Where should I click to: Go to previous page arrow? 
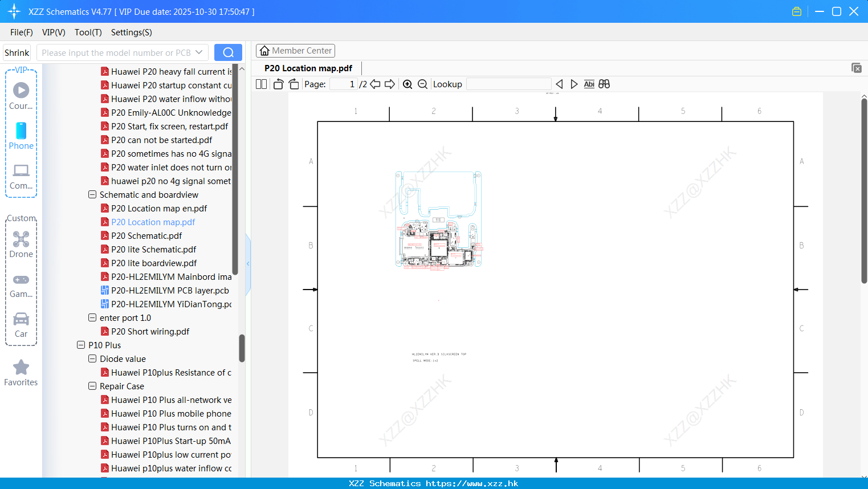[x=375, y=84]
